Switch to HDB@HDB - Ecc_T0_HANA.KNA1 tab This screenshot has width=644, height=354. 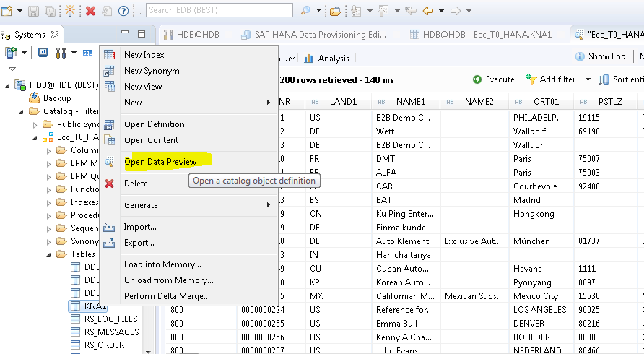(x=481, y=35)
